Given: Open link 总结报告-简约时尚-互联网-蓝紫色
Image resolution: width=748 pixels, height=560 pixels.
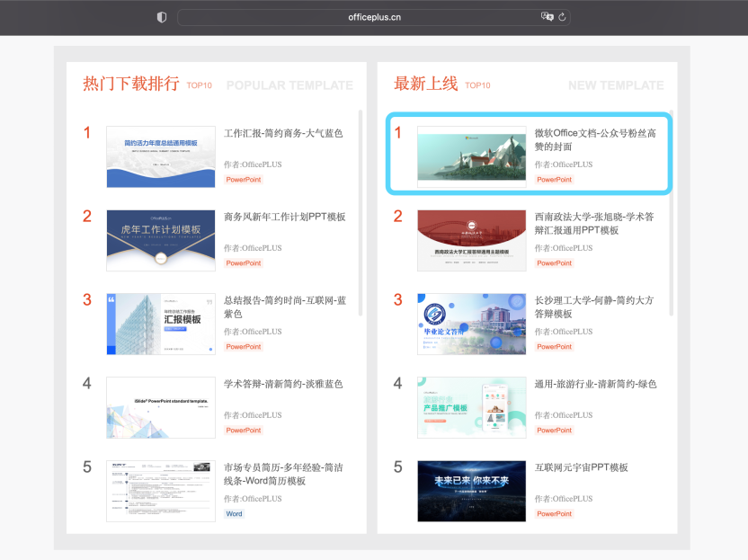Looking at the screenshot, I should [285, 307].
